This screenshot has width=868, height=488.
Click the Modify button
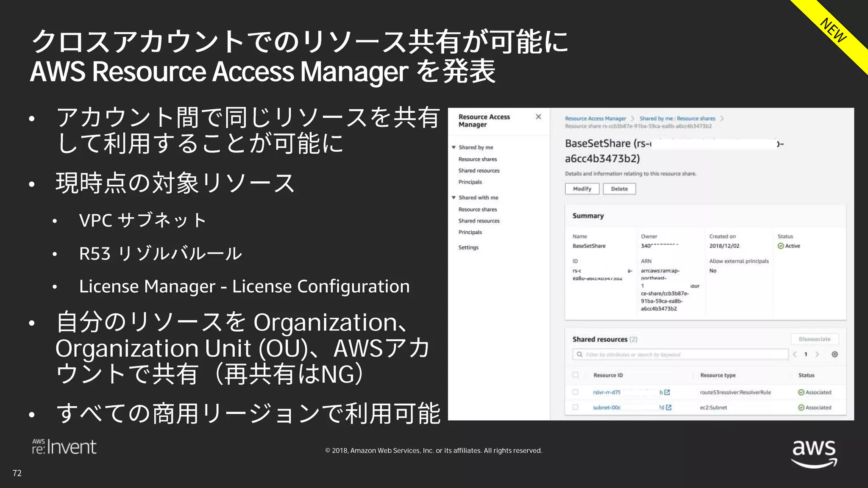pyautogui.click(x=582, y=189)
